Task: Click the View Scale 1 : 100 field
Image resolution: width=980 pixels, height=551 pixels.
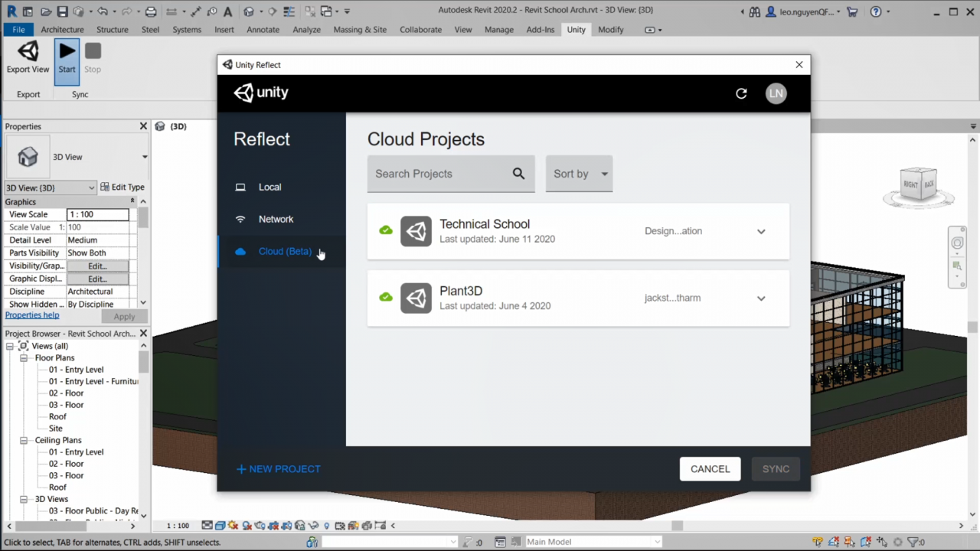Action: (x=97, y=215)
